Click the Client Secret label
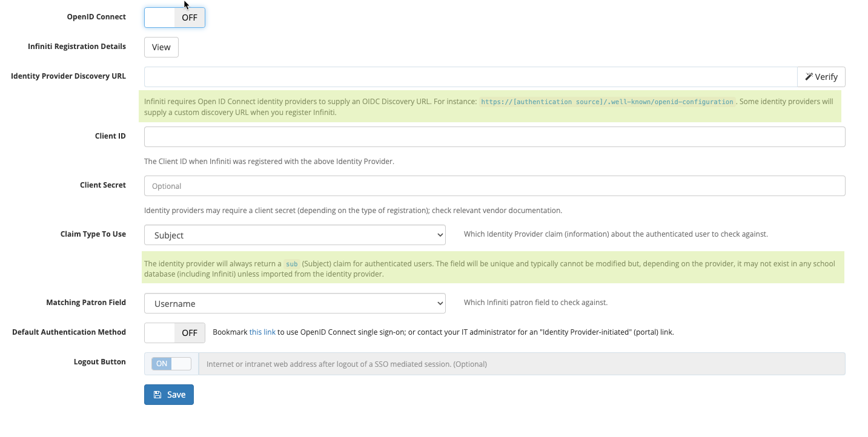The width and height of the screenshot is (868, 437). coord(103,185)
